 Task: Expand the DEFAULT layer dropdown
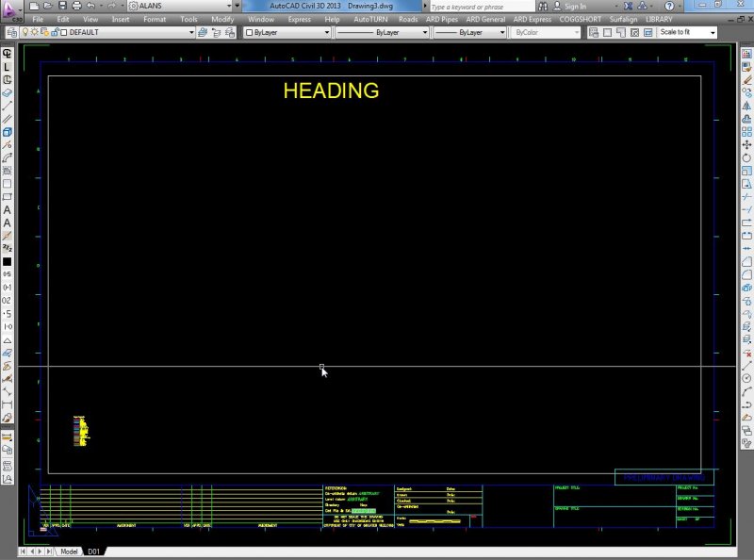click(x=191, y=32)
